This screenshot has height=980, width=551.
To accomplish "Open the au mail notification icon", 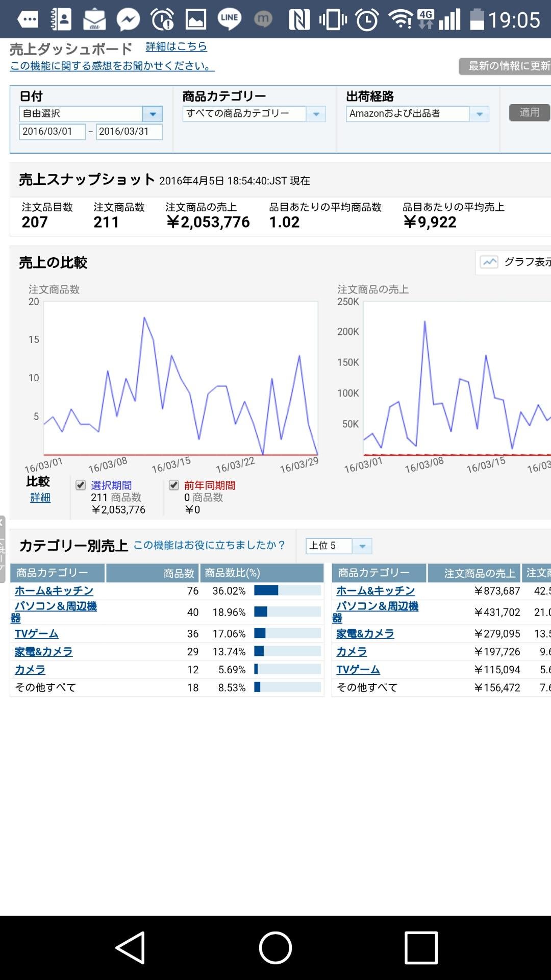I will pyautogui.click(x=94, y=20).
